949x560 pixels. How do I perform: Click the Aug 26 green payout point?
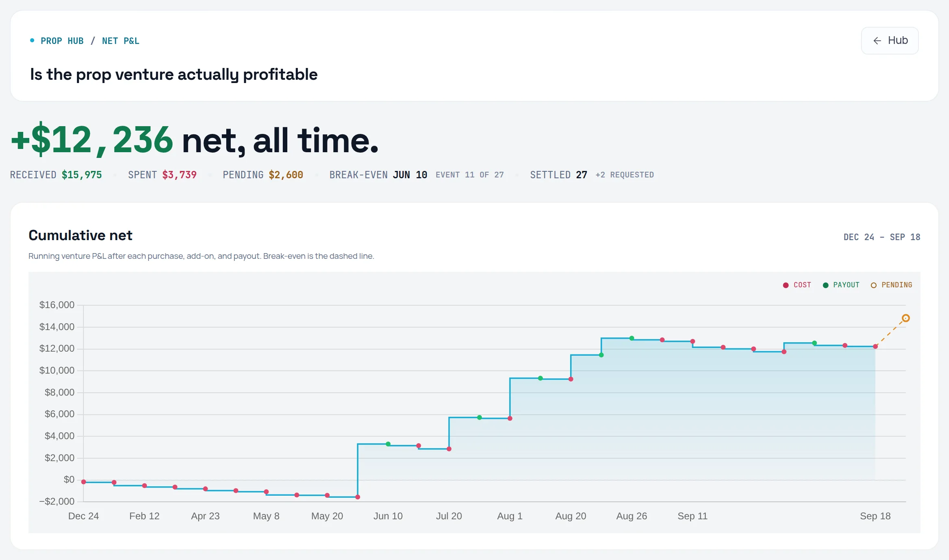632,338
